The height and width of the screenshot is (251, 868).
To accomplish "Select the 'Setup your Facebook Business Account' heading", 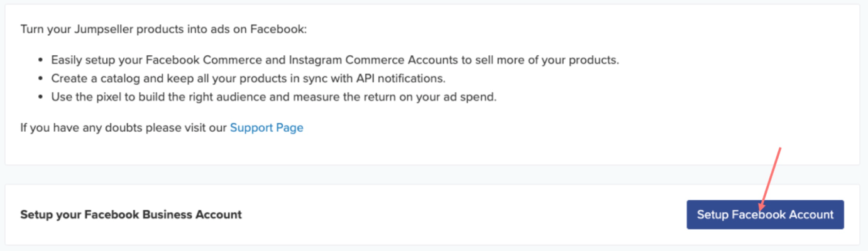I will [131, 215].
